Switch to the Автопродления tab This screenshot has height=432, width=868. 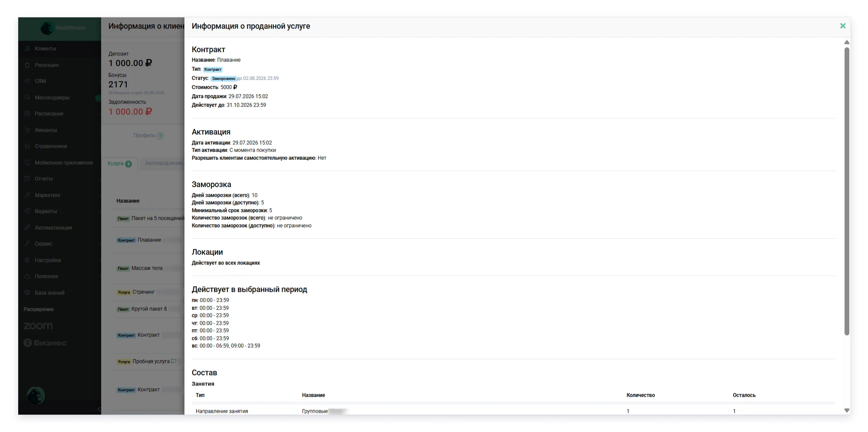click(x=164, y=164)
